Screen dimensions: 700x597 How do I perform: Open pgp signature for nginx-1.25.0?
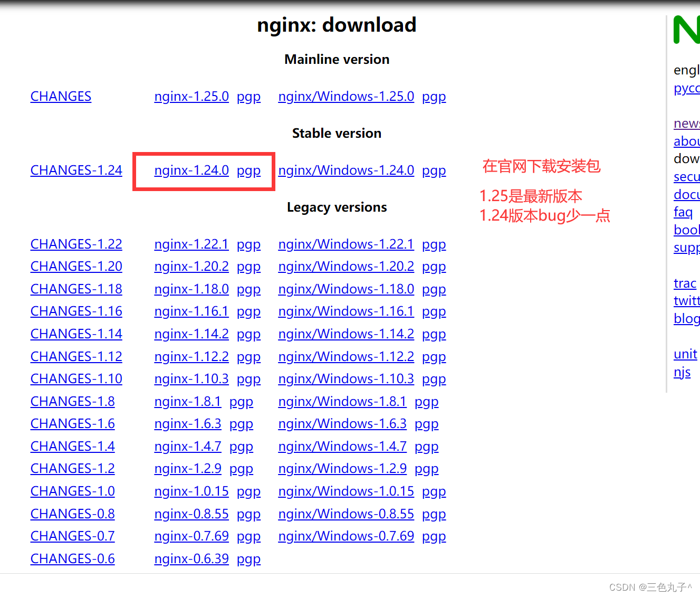tap(248, 97)
